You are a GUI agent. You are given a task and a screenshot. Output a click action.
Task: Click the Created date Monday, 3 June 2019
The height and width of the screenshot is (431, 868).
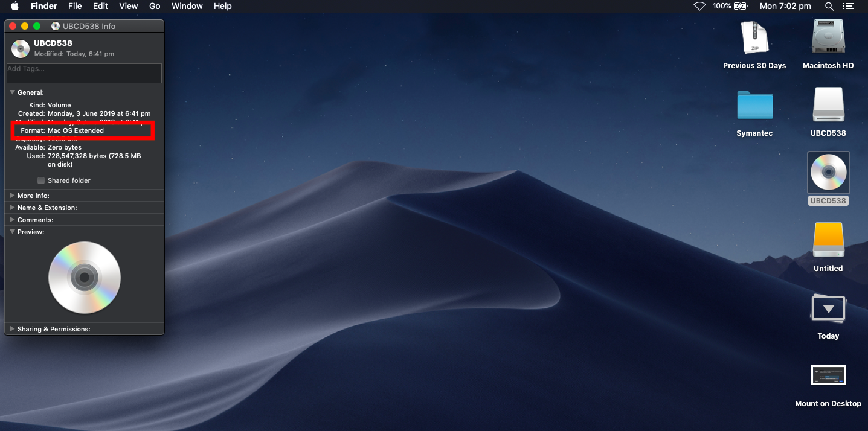[99, 113]
